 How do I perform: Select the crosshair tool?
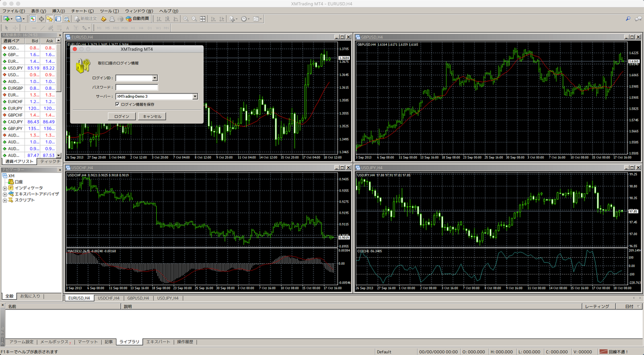[x=15, y=28]
